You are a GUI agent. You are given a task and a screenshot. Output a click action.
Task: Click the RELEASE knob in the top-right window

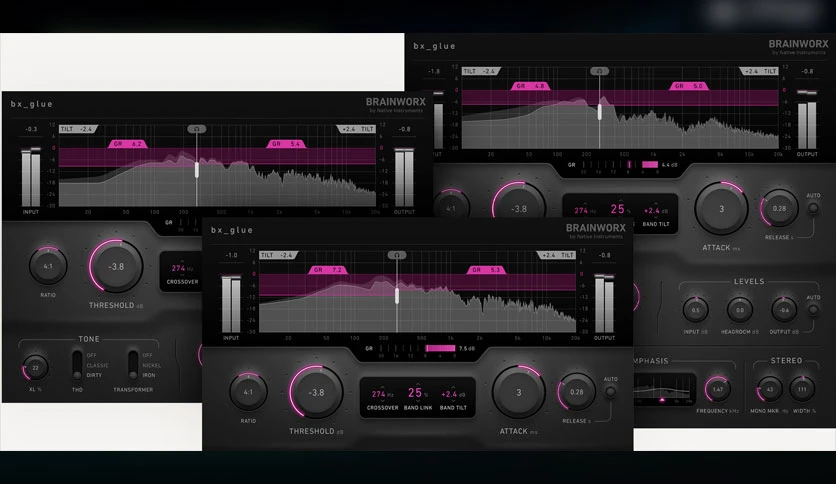779,208
